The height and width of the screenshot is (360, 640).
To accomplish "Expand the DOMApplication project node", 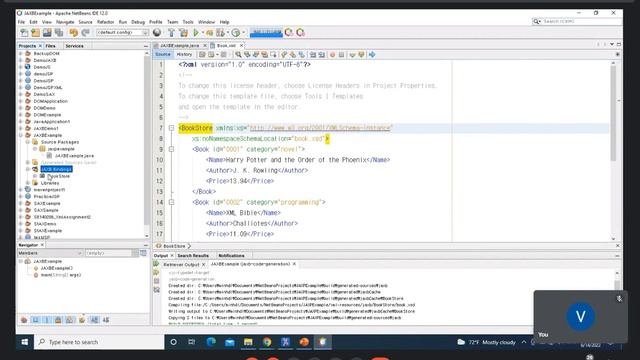I will [x=21, y=101].
